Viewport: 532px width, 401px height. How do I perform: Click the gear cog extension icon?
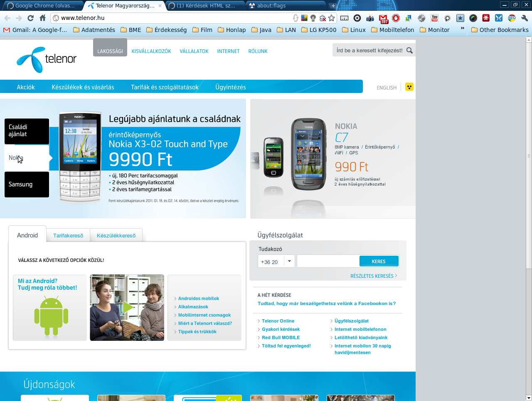click(x=357, y=18)
